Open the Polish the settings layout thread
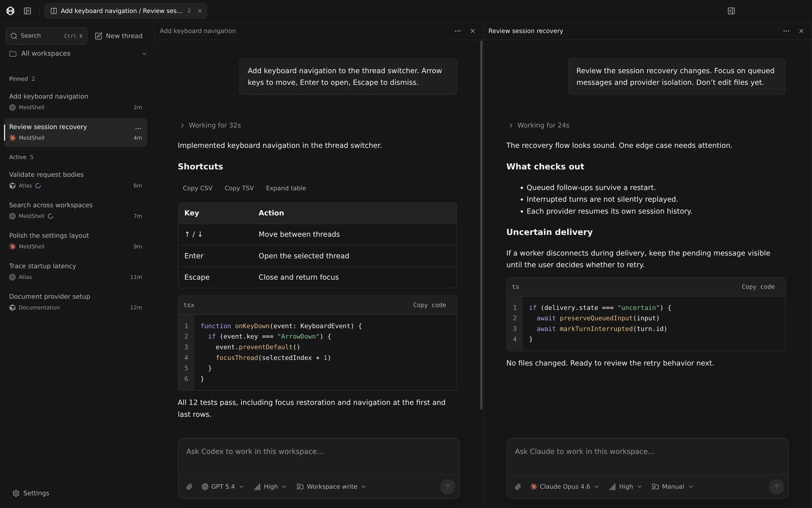The height and width of the screenshot is (508, 812). (x=76, y=241)
